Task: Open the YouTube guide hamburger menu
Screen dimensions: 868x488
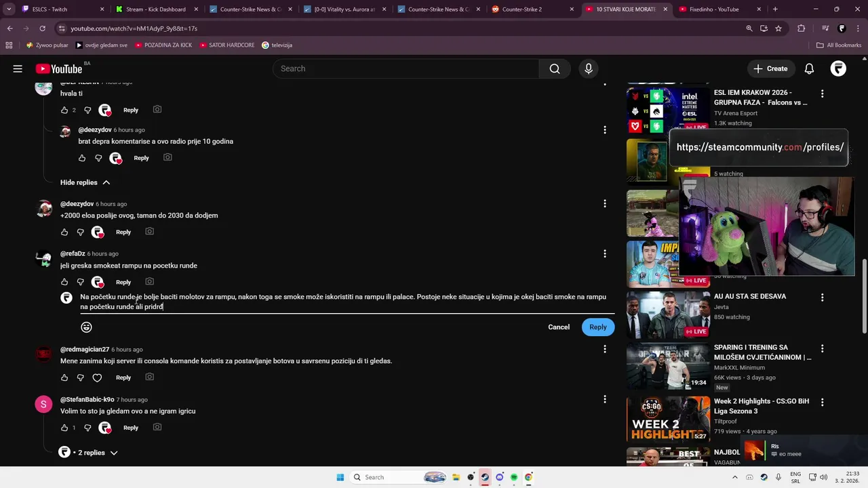Action: 18,68
